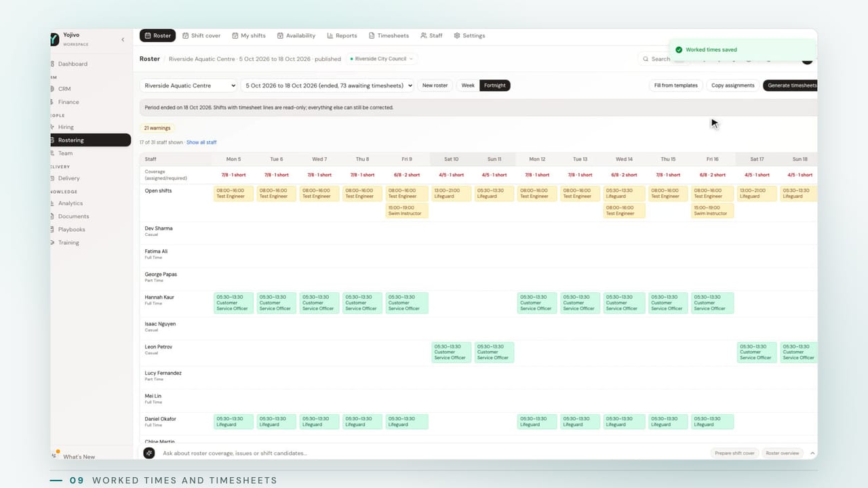The image size is (868, 488).
Task: Click the roster assistant question field
Action: click(434, 453)
